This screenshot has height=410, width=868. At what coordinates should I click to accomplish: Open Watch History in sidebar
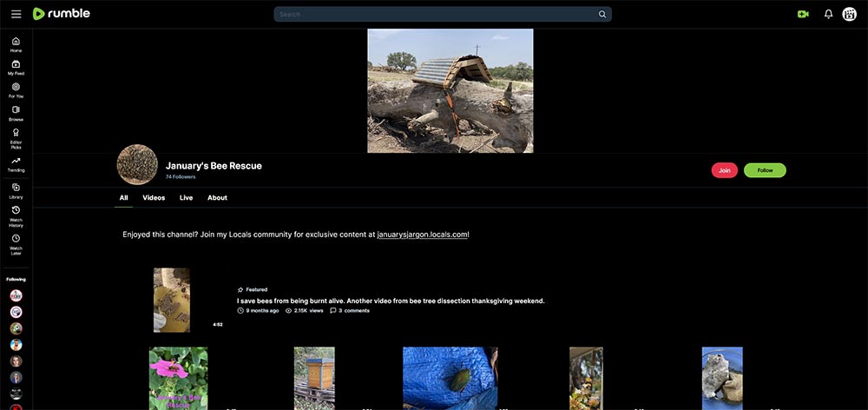click(x=16, y=216)
